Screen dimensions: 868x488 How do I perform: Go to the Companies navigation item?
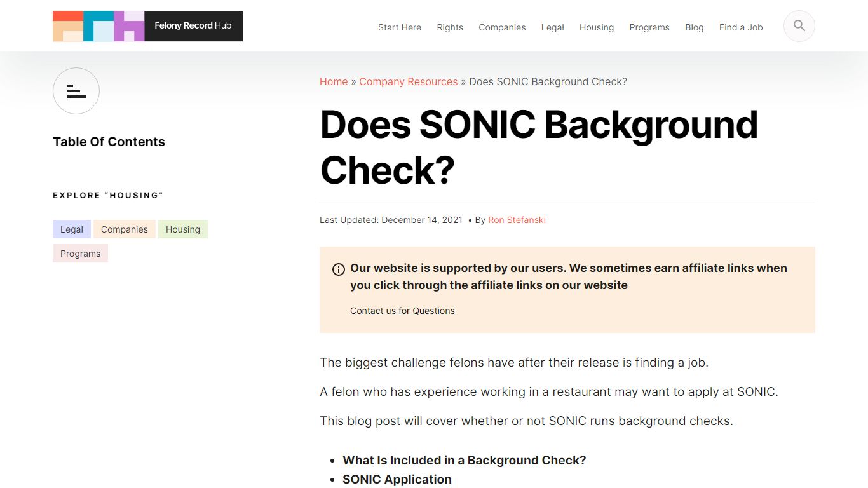tap(502, 27)
